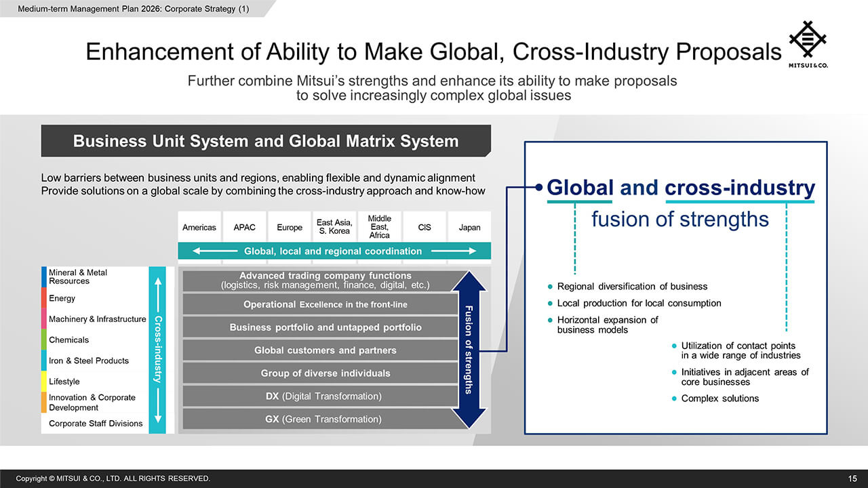The height and width of the screenshot is (488, 868).
Task: Click the Innovation & Corporate Development label
Action: 92,403
